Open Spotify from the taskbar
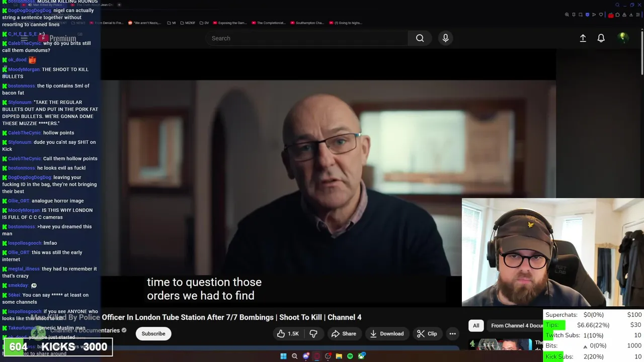The height and width of the screenshot is (362, 644). (350, 356)
